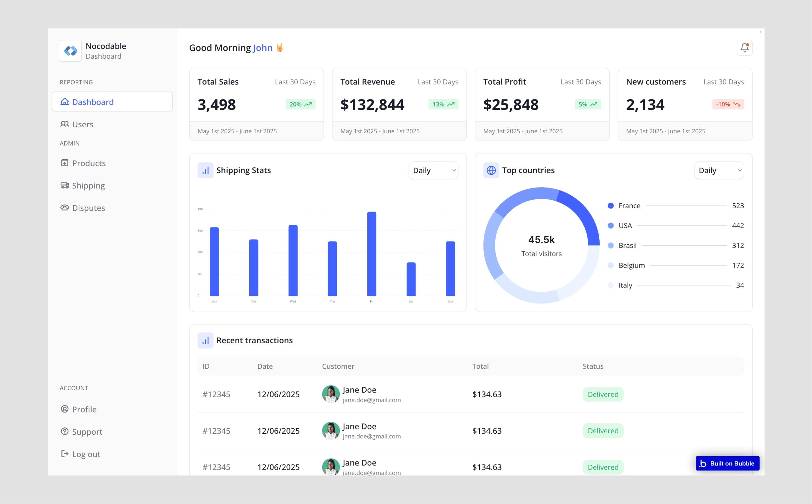Click the Built on Bubble badge
This screenshot has height=504, width=812.
pyautogui.click(x=727, y=463)
